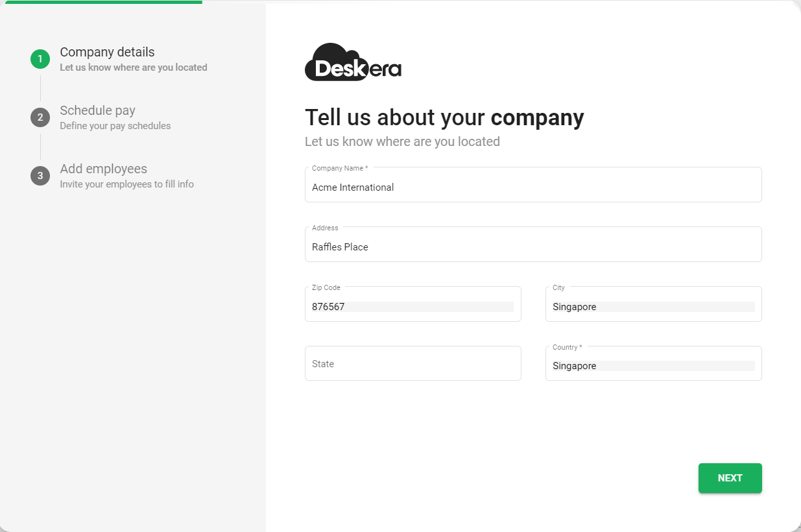Click the 'Tell us about your company' heading
801x532 pixels.
point(444,117)
